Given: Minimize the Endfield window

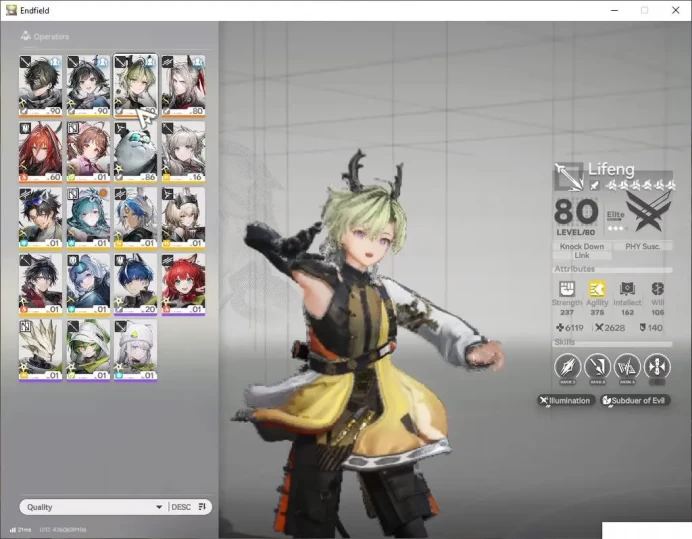Looking at the screenshot, I should [614, 10].
